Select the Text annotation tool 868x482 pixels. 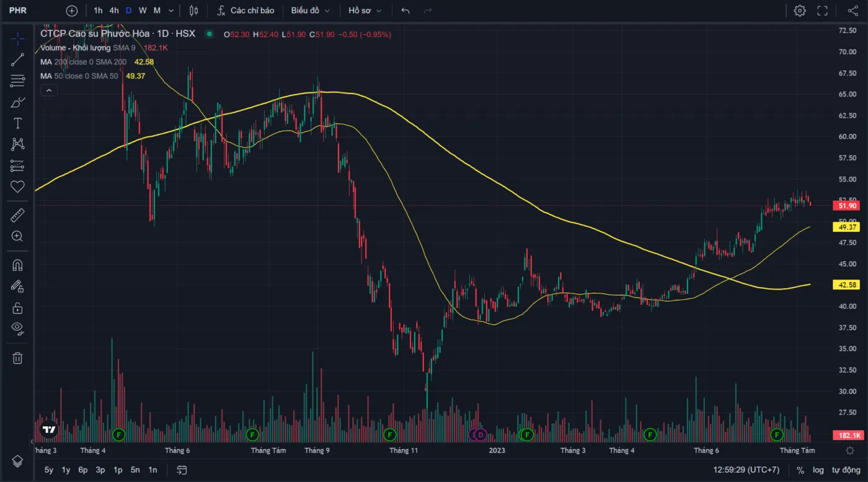click(17, 123)
